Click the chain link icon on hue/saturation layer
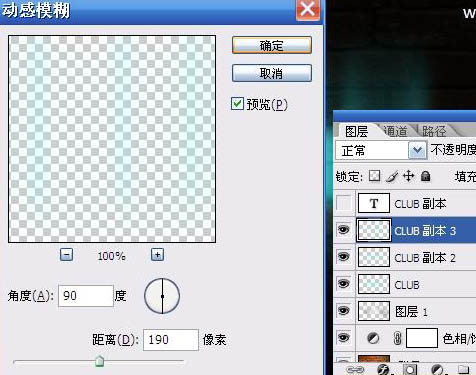Image resolution: width=476 pixels, height=375 pixels. click(x=397, y=338)
